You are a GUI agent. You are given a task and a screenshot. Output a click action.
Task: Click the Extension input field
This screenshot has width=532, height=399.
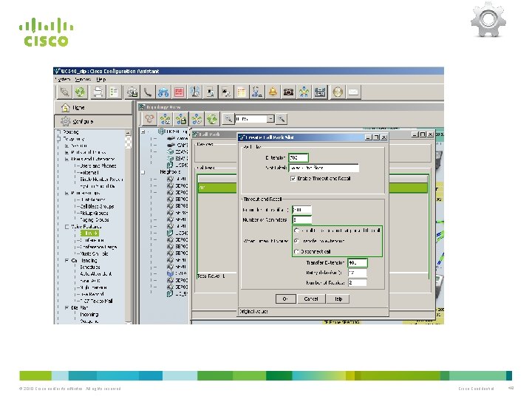click(x=299, y=157)
